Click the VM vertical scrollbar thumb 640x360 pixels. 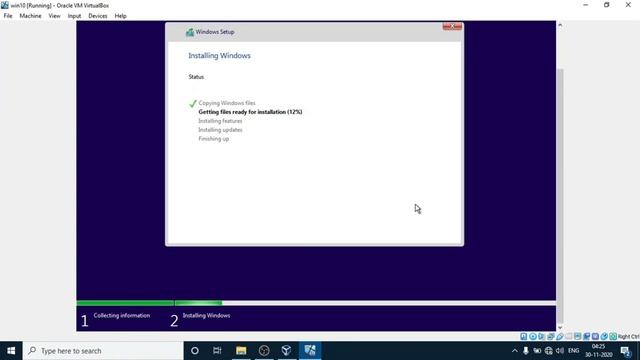point(560,196)
